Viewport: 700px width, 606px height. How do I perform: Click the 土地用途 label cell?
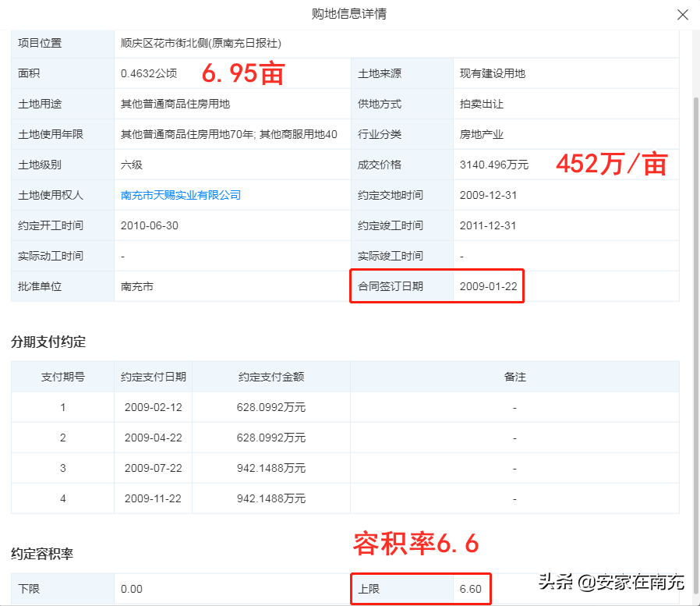(62, 104)
